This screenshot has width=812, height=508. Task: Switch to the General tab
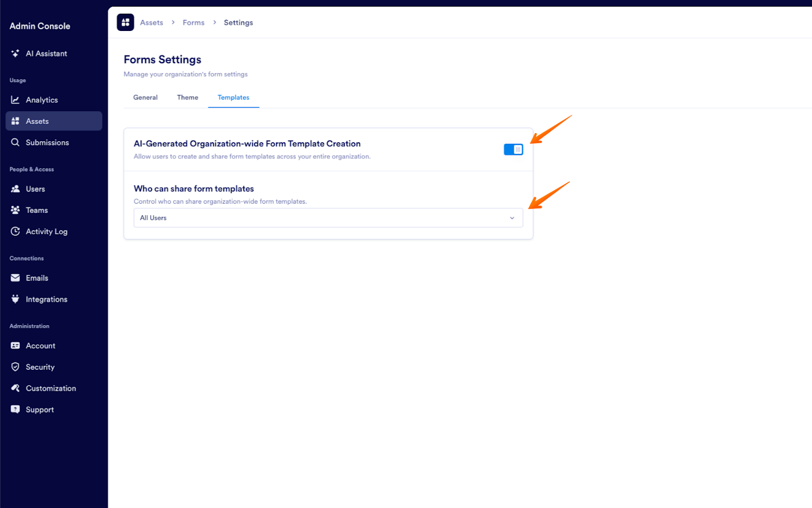[x=145, y=97]
